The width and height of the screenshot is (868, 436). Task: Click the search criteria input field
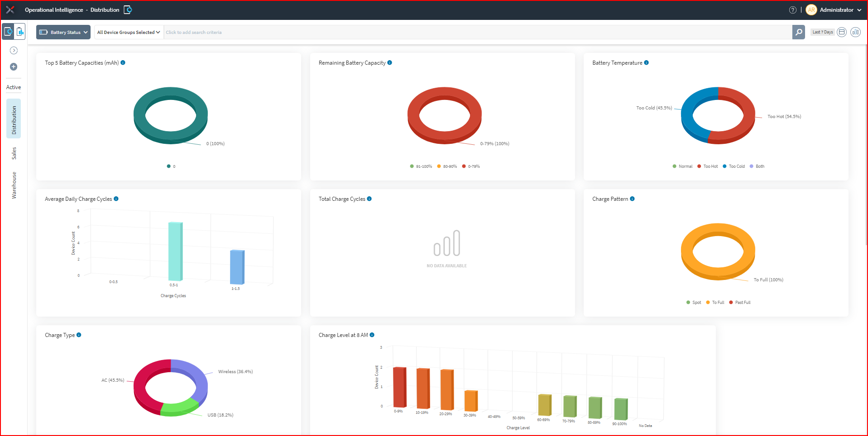tap(478, 32)
